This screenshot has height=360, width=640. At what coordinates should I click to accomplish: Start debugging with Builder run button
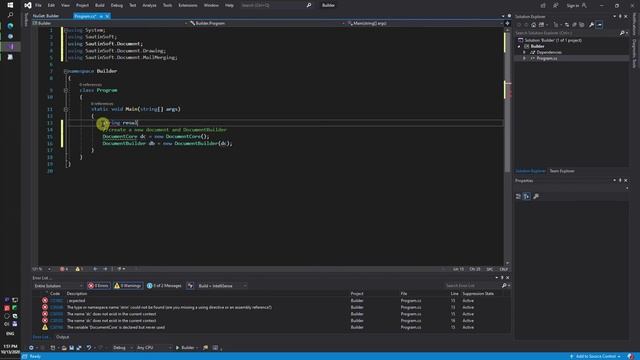186,348
